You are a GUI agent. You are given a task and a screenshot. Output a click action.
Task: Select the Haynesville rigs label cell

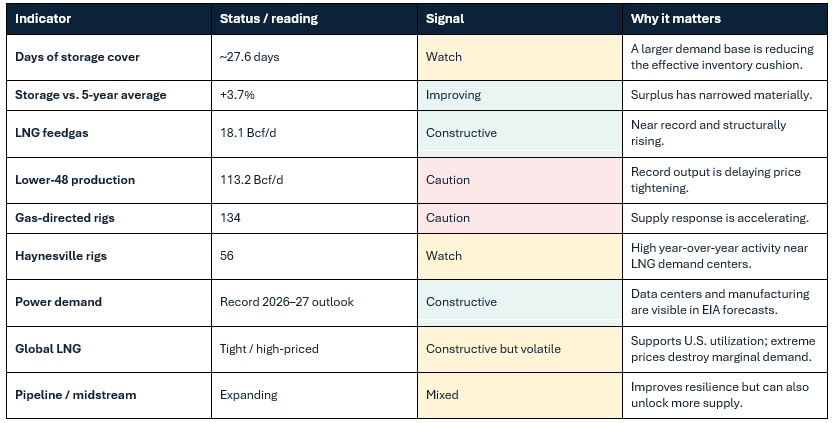[x=109, y=256]
